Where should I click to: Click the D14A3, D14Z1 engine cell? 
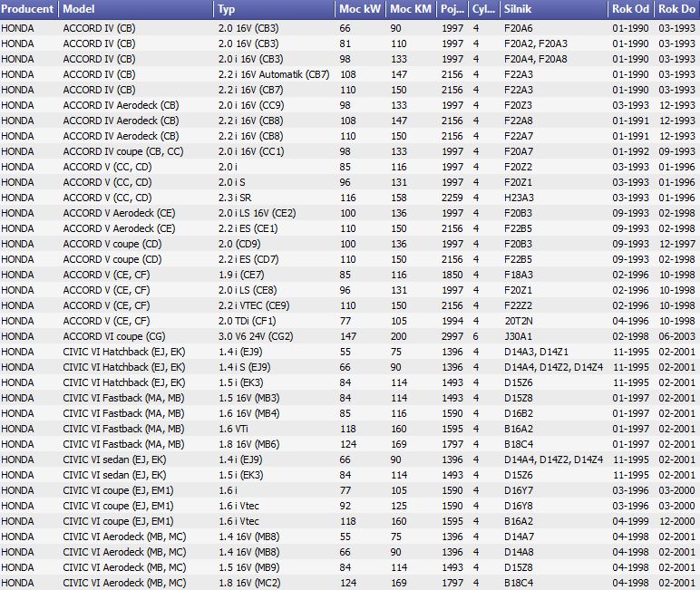[x=537, y=352]
